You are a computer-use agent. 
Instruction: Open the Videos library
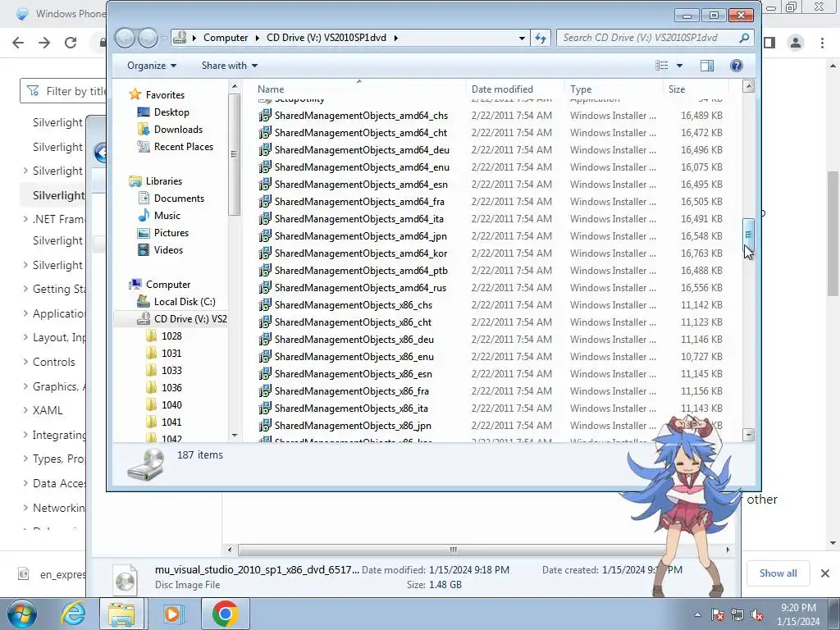point(168,249)
